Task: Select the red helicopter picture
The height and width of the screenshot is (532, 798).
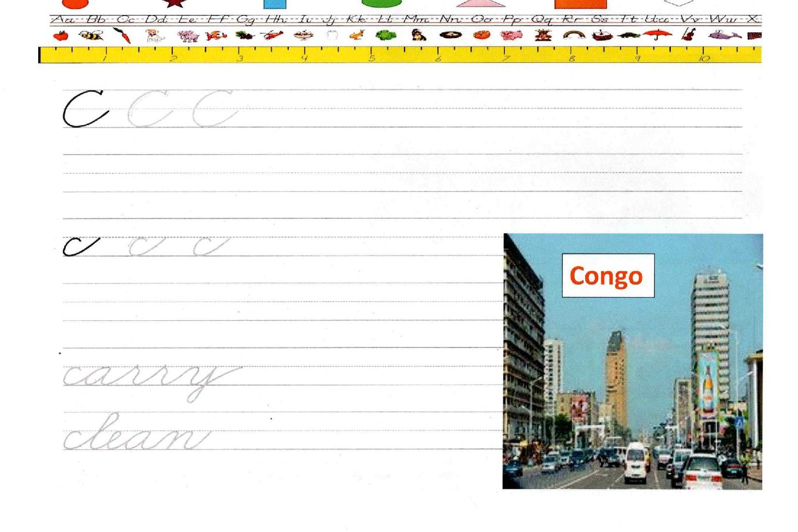Action: coord(272,35)
